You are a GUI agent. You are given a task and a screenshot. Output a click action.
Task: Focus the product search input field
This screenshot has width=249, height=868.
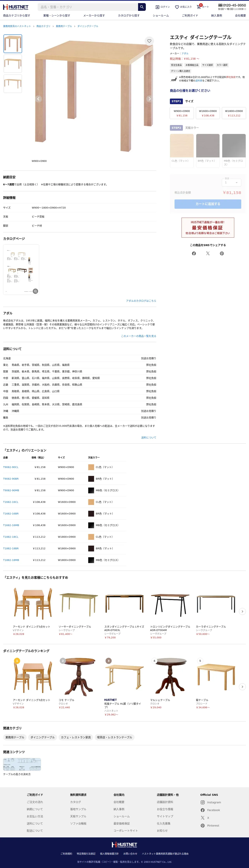point(88,7)
